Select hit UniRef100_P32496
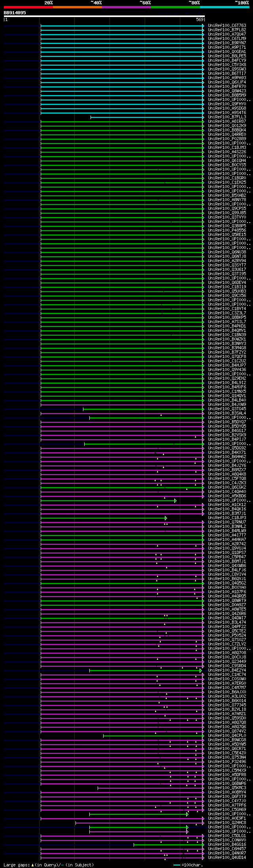The width and height of the screenshot is (253, 868). [227, 762]
